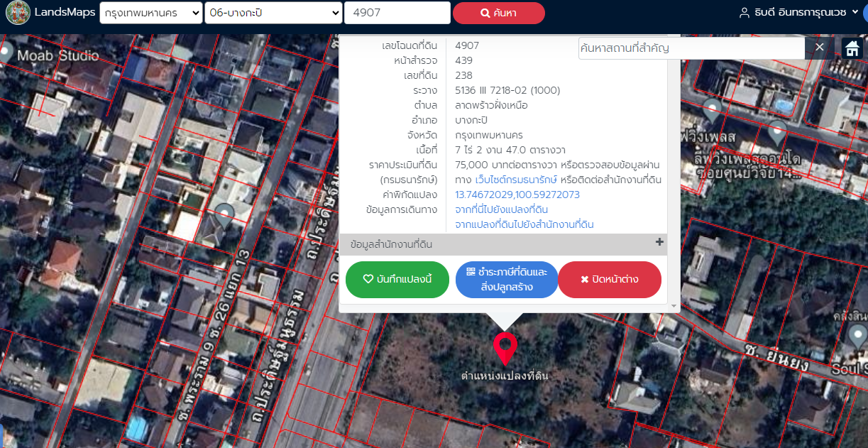Viewport: 868px width, 448px height.
Task: Clear the place search with X icon
Action: click(819, 48)
